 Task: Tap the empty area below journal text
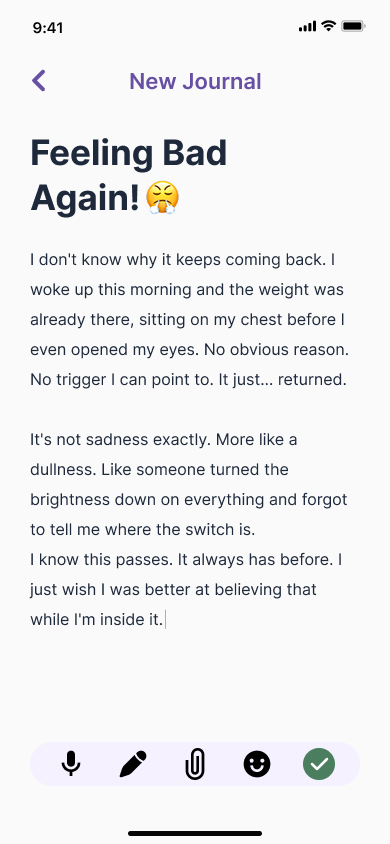195,686
